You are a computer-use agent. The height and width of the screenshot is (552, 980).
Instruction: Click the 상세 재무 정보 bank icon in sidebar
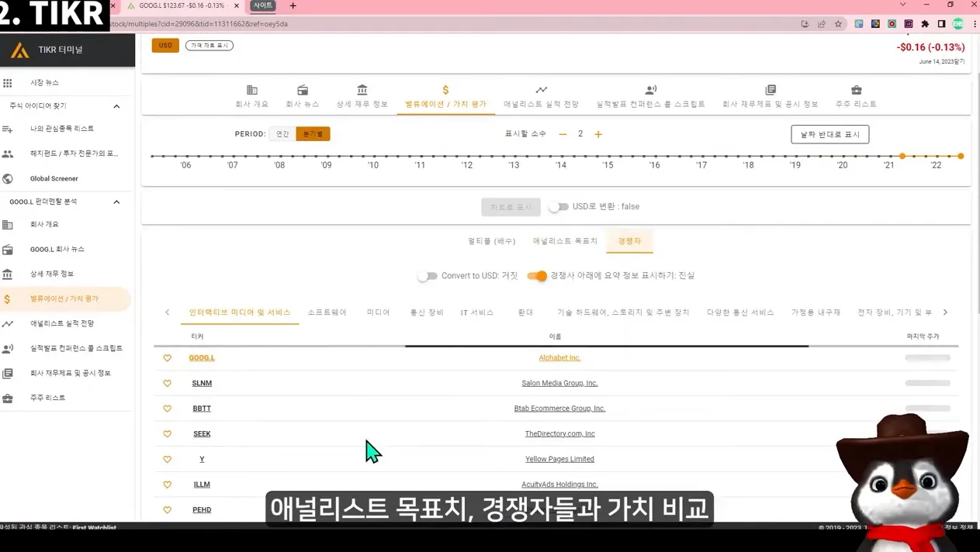tap(8, 274)
